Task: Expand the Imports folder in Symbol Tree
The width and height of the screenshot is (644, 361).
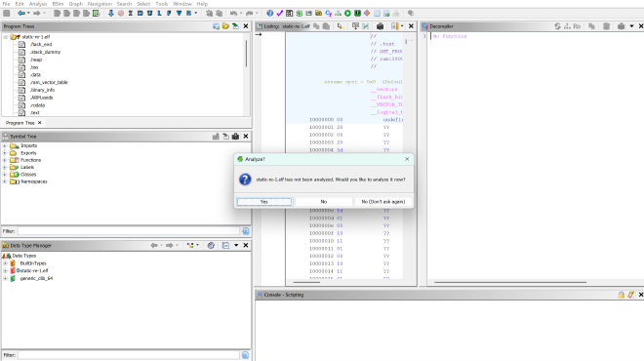Action: (5, 145)
